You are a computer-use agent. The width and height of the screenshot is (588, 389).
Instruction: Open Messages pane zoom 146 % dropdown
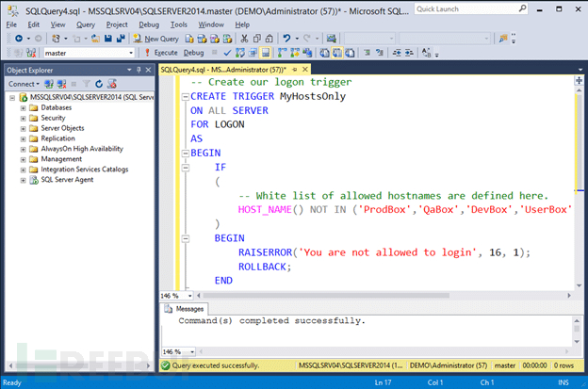click(x=192, y=352)
